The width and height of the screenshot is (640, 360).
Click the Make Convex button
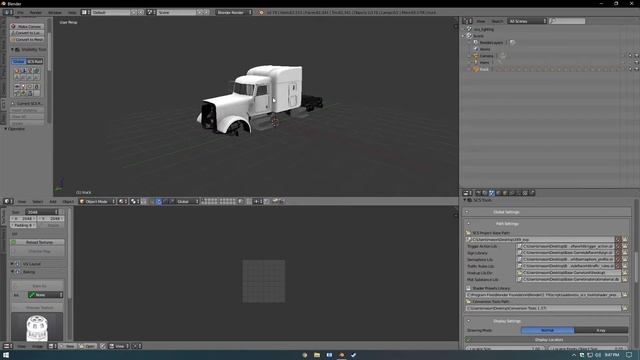(27, 26)
